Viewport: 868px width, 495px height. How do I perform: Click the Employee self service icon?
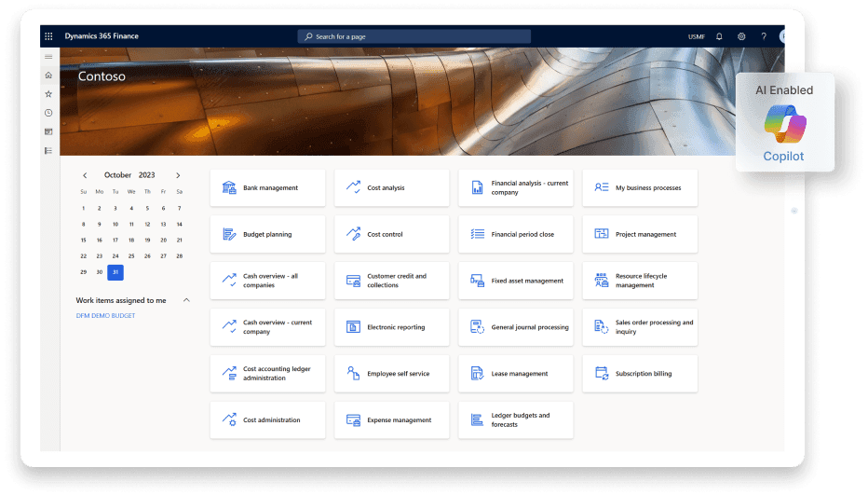353,373
